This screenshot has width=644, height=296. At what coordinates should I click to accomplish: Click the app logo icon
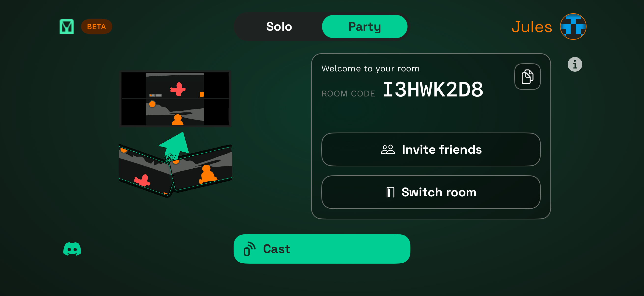coord(66,26)
